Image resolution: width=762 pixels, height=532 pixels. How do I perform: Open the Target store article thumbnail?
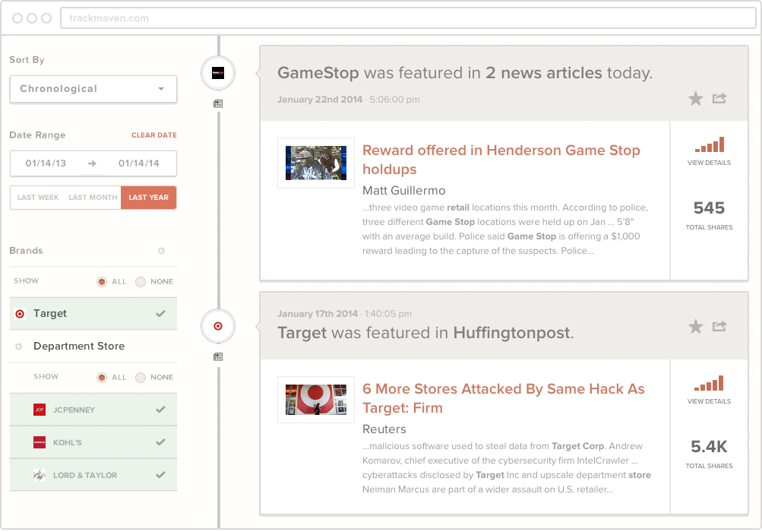(x=316, y=400)
